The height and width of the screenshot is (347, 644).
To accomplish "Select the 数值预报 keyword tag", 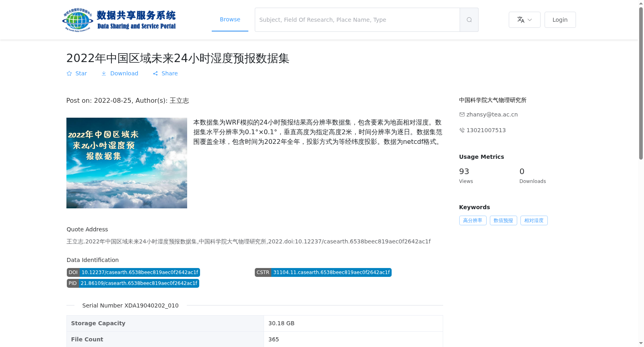I will pyautogui.click(x=503, y=220).
